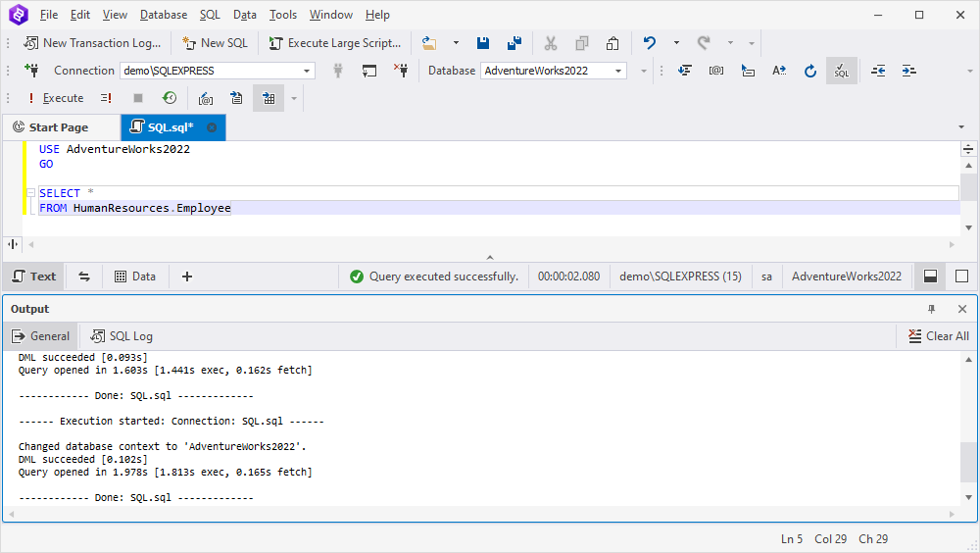Open the Database combo box AdventureWorks2022

(x=553, y=71)
